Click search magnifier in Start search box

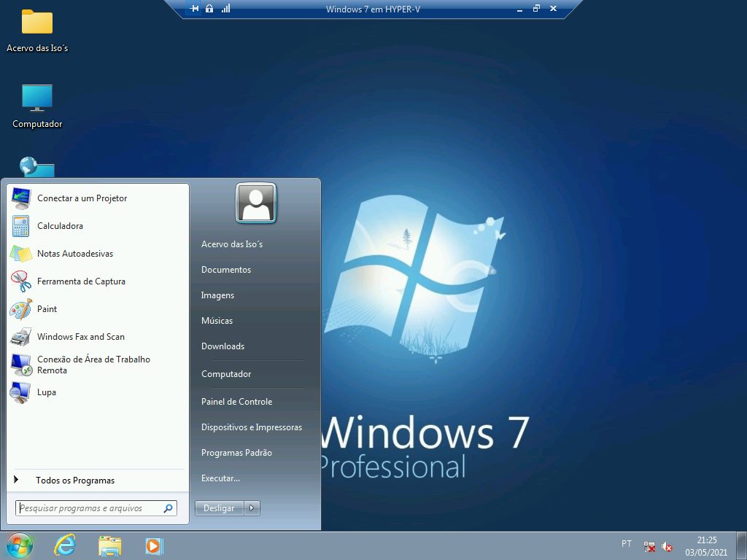(x=169, y=508)
